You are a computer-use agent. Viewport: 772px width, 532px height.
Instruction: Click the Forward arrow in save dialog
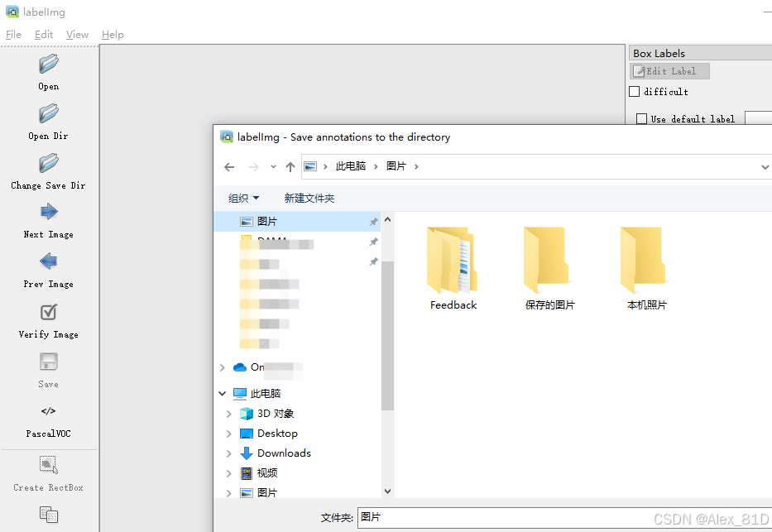(x=253, y=167)
